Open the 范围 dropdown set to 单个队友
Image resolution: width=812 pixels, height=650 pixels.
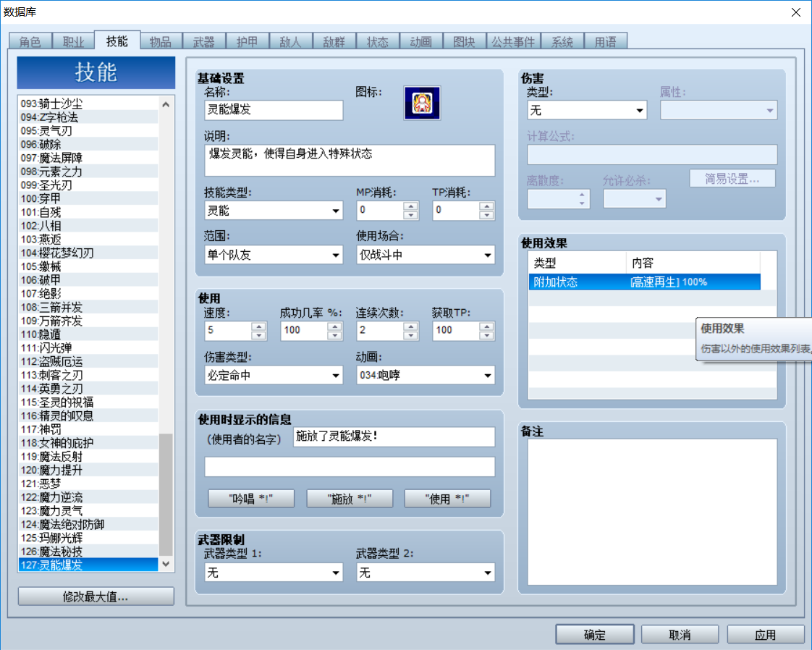pyautogui.click(x=274, y=255)
